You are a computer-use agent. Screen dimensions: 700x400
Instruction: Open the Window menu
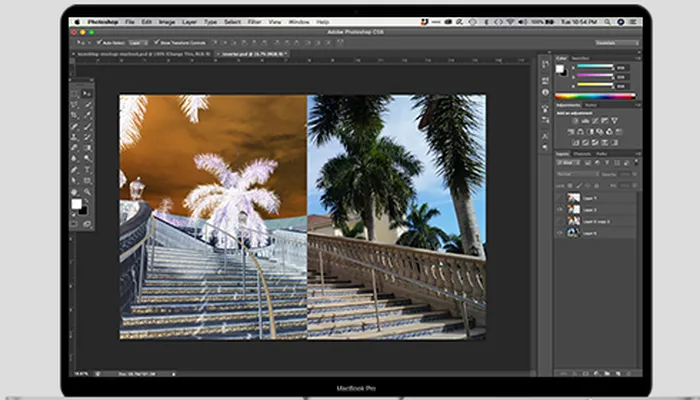pyautogui.click(x=299, y=21)
